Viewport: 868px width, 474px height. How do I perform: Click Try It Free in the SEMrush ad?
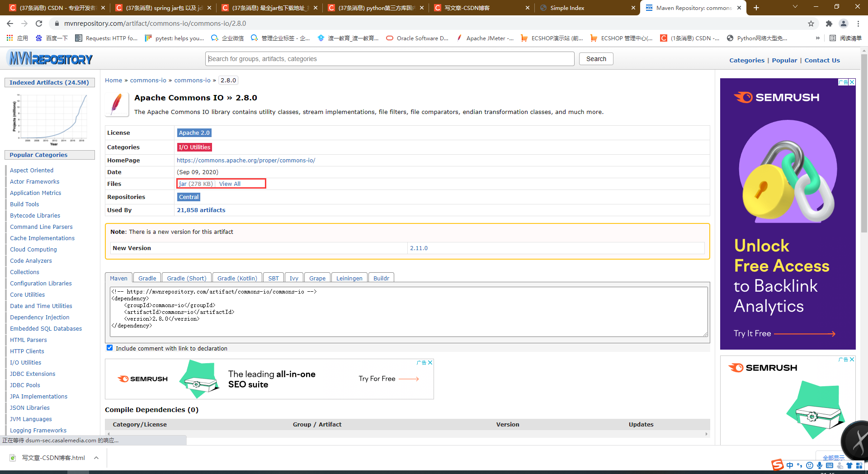pos(784,333)
